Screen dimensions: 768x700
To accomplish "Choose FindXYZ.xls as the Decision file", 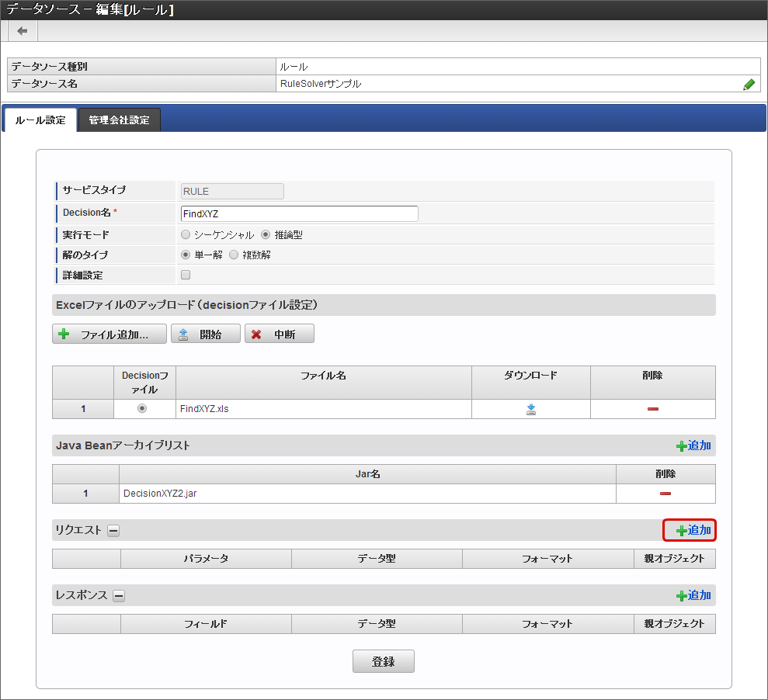I will point(141,409).
